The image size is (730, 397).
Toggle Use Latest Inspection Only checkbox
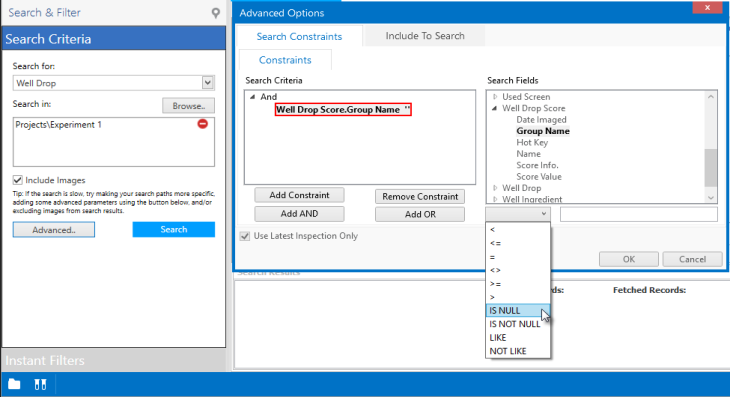245,236
